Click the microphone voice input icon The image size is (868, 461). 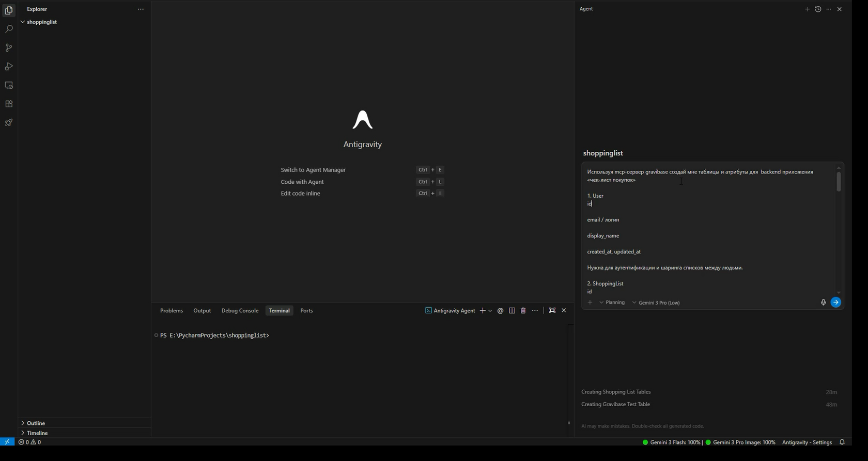click(823, 303)
